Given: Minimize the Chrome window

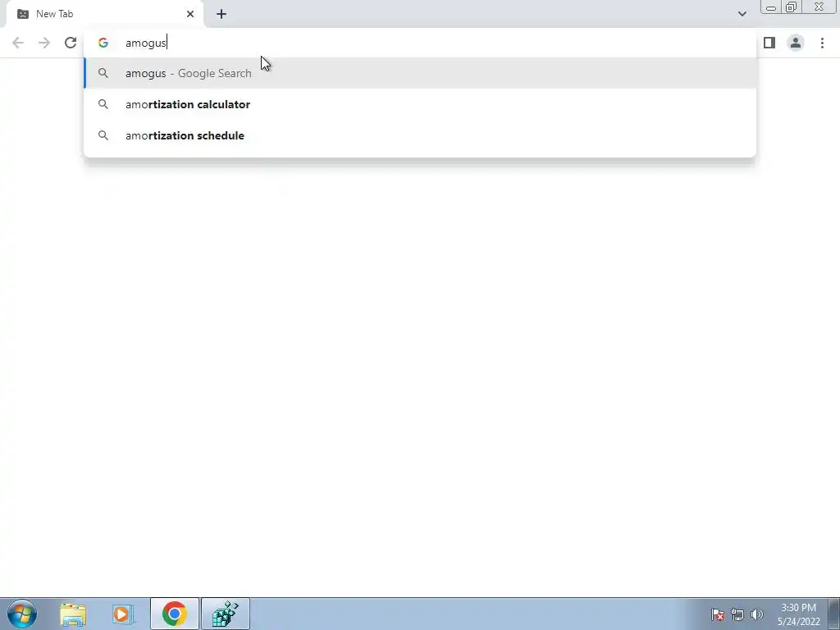Looking at the screenshot, I should (771, 7).
